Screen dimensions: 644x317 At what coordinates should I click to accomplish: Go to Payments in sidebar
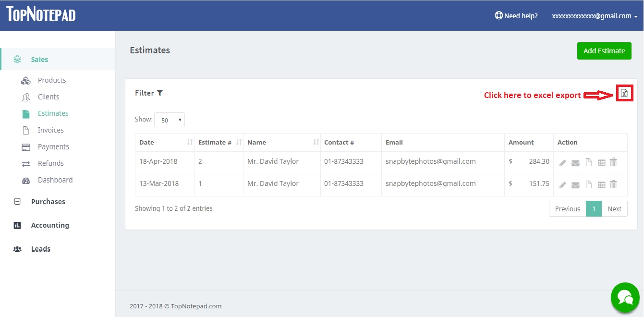point(53,147)
